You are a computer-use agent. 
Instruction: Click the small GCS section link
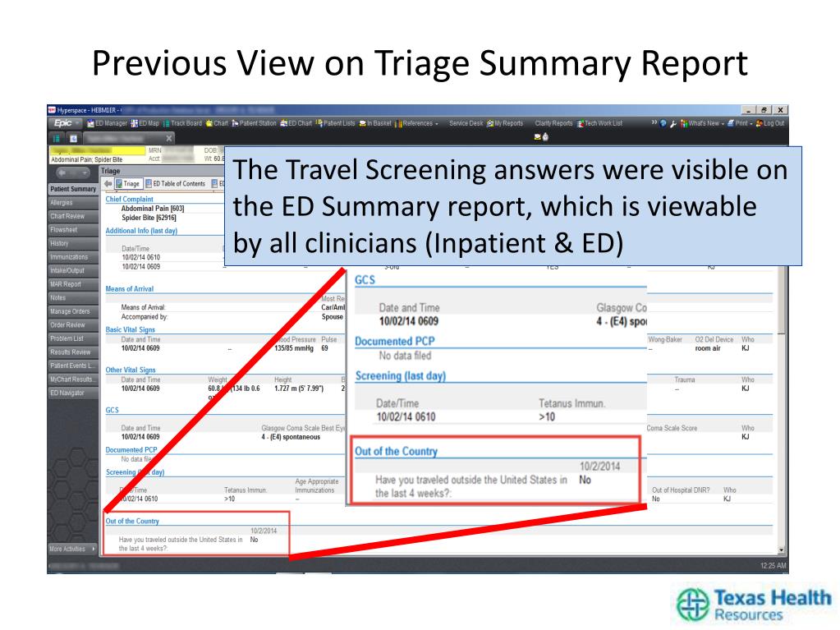(x=112, y=410)
